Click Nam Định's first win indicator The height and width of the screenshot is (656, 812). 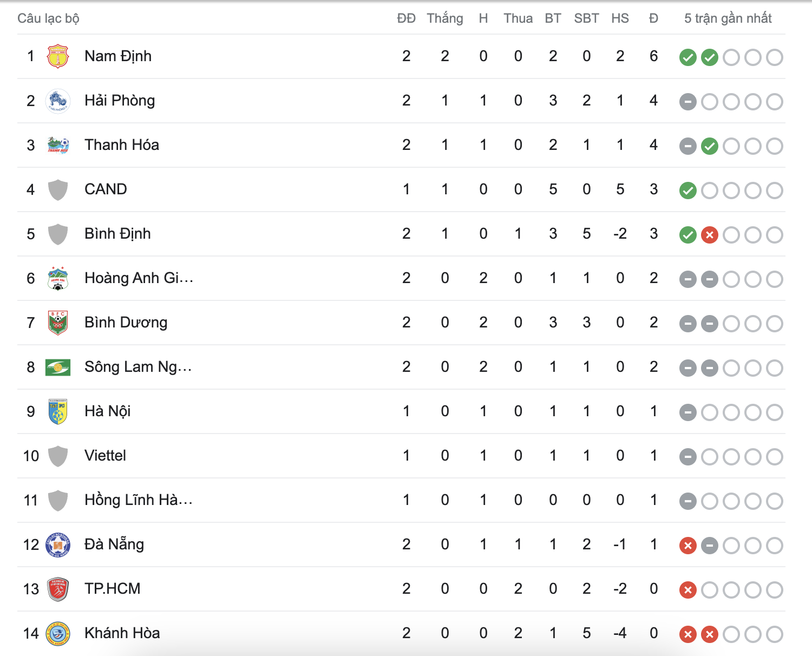click(x=687, y=57)
